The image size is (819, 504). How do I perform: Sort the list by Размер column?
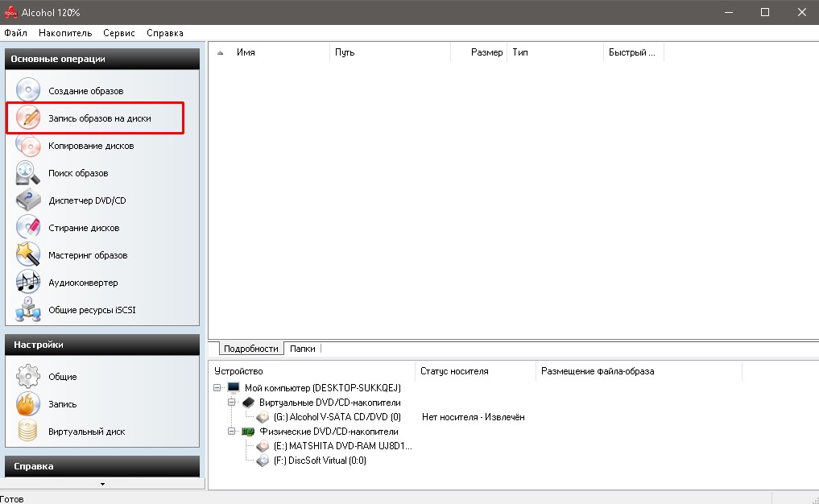click(x=478, y=52)
